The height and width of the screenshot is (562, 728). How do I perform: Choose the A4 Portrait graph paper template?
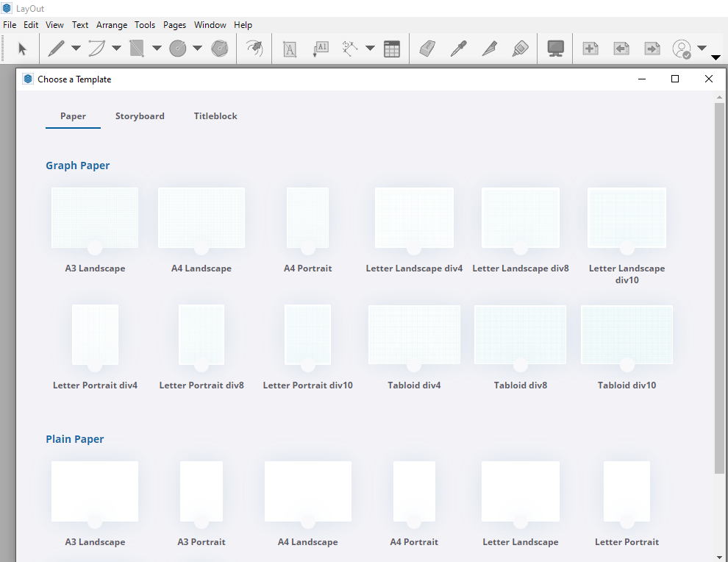pyautogui.click(x=307, y=218)
